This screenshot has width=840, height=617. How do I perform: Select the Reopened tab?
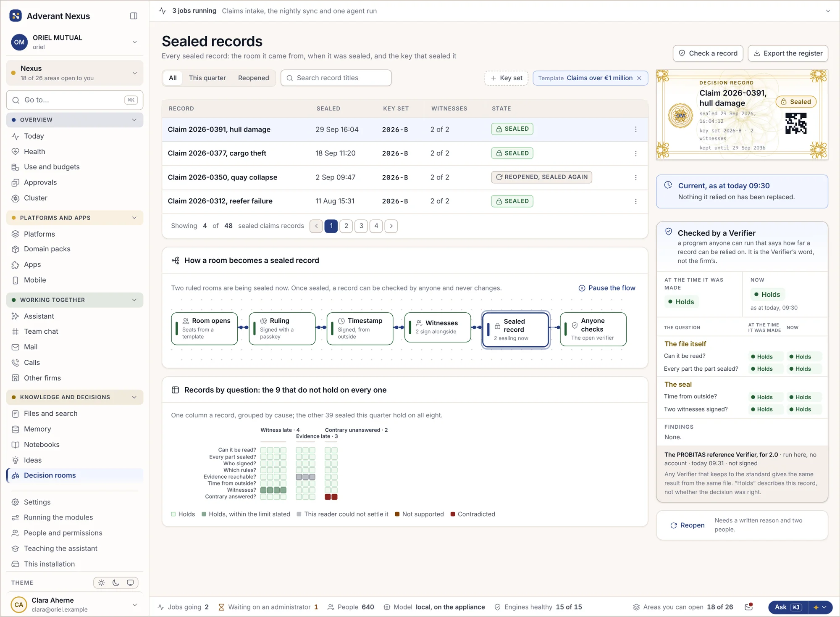[x=253, y=78]
